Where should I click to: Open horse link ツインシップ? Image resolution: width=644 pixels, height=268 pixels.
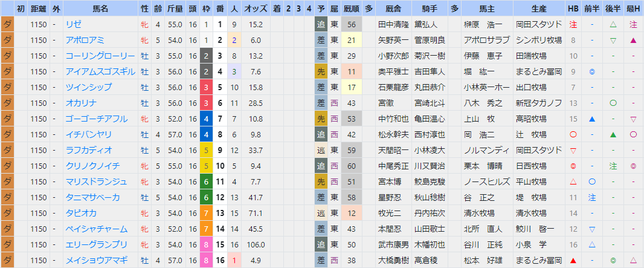pos(89,87)
